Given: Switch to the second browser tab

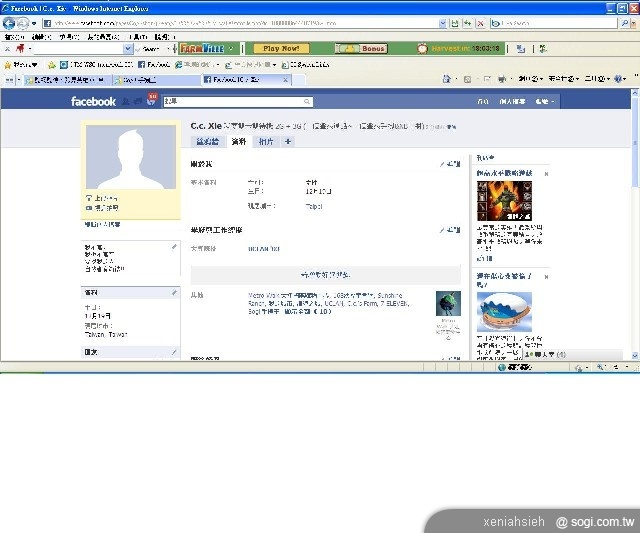Looking at the screenshot, I should pyautogui.click(x=157, y=80).
